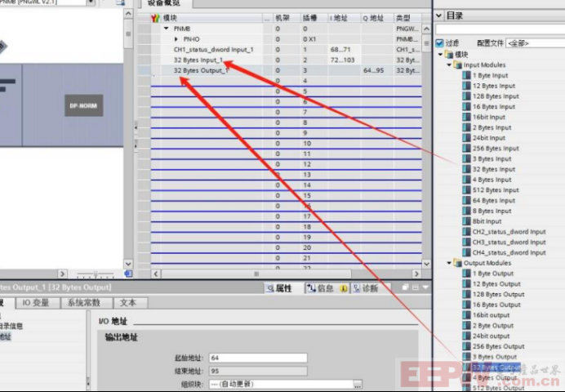Collapse the PNMB device row

(x=166, y=28)
